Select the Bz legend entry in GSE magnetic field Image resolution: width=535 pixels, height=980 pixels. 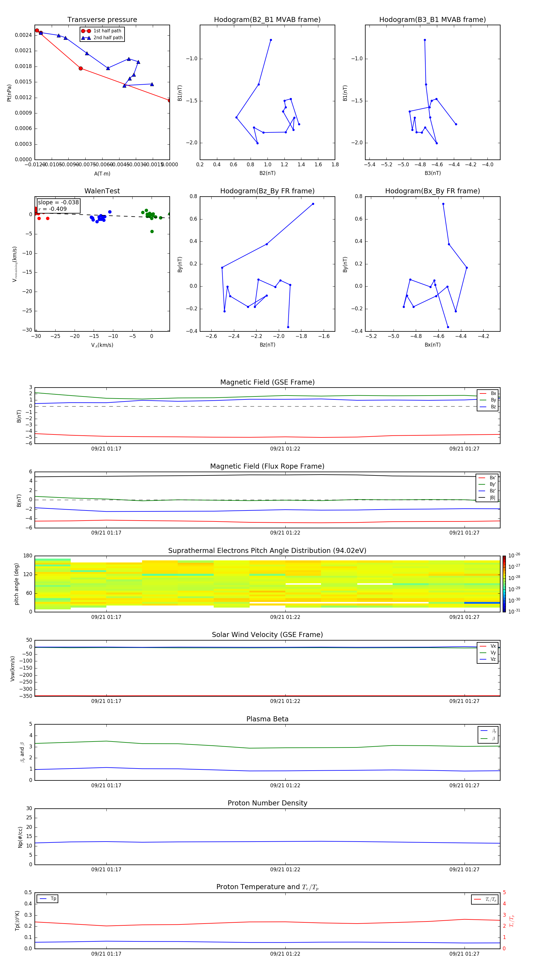point(488,407)
